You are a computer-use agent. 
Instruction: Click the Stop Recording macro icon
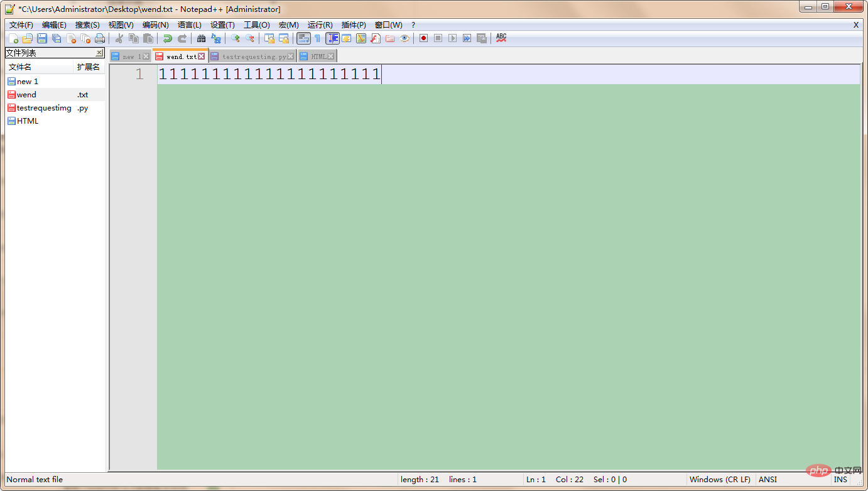pyautogui.click(x=438, y=38)
